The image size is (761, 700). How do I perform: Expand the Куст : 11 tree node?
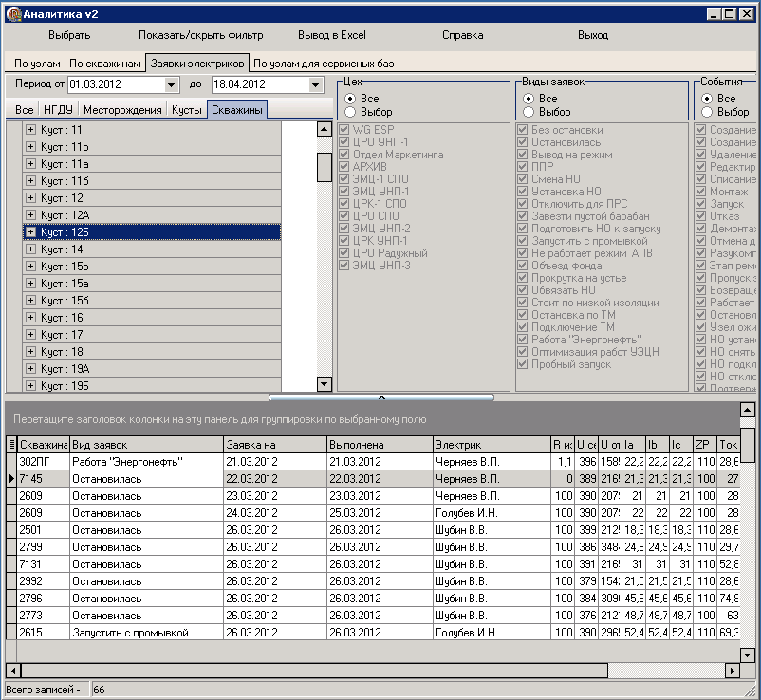click(x=30, y=130)
